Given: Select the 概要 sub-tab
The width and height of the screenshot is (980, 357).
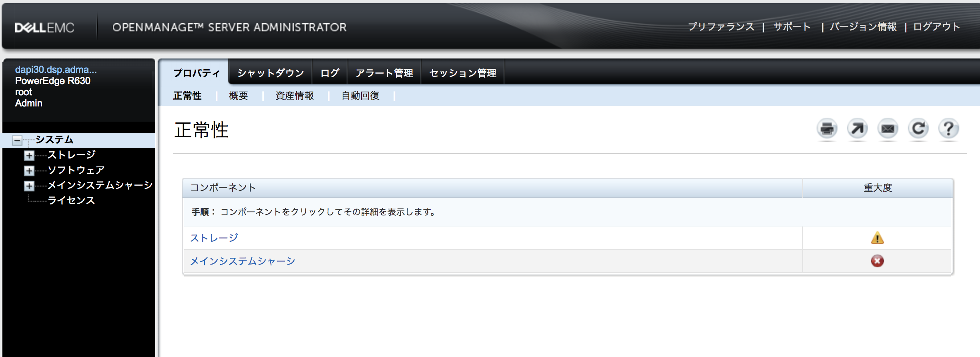Looking at the screenshot, I should (239, 96).
